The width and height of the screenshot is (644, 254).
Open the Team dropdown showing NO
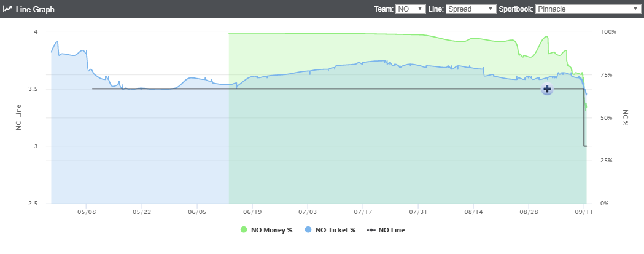pyautogui.click(x=410, y=9)
